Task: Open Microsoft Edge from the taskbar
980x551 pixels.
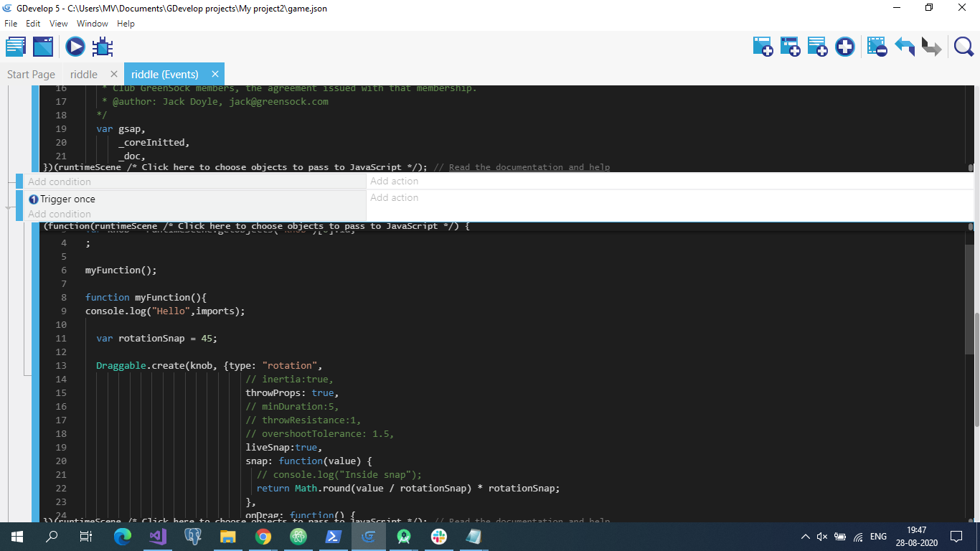Action: 123,537
